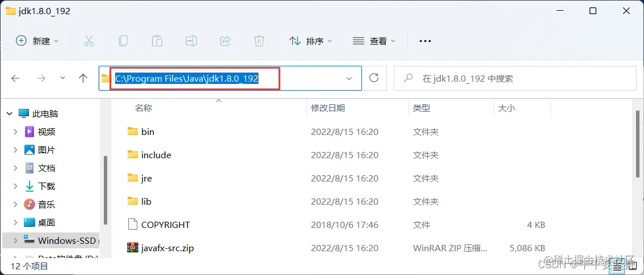Click the Delete trash can icon
Image resolution: width=644 pixels, height=275 pixels.
pyautogui.click(x=259, y=41)
